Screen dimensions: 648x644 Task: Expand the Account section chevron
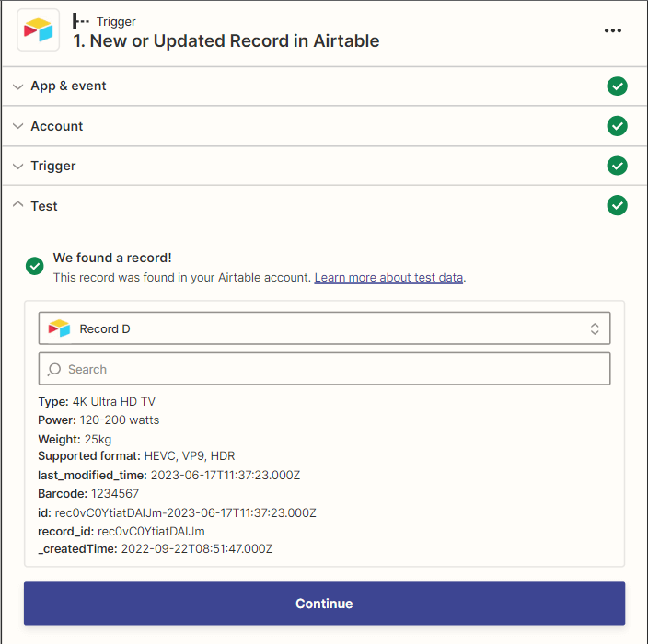(17, 126)
